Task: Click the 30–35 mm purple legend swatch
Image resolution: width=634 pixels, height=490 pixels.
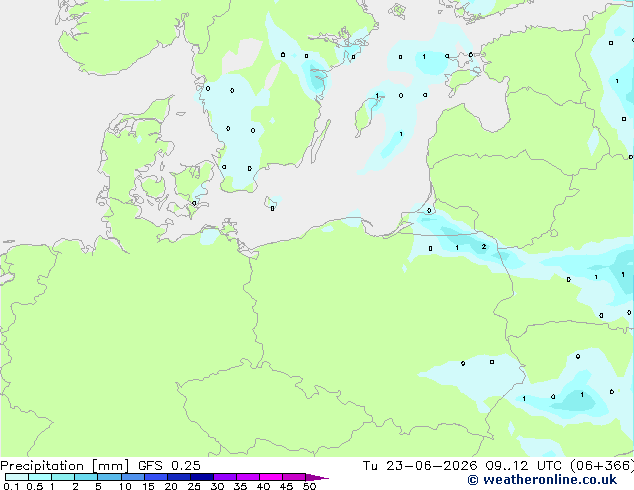Action: click(224, 477)
